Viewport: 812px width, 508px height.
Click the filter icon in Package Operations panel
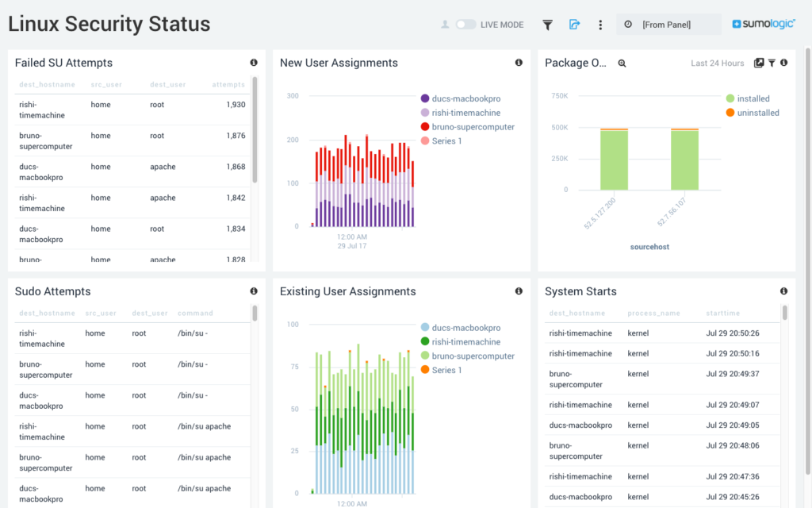[x=772, y=63]
